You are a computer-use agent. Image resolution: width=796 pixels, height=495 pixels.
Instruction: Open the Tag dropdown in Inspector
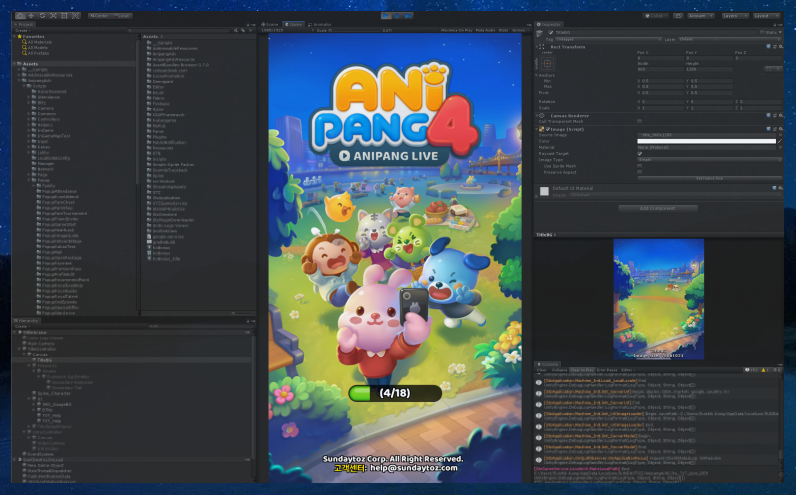609,39
